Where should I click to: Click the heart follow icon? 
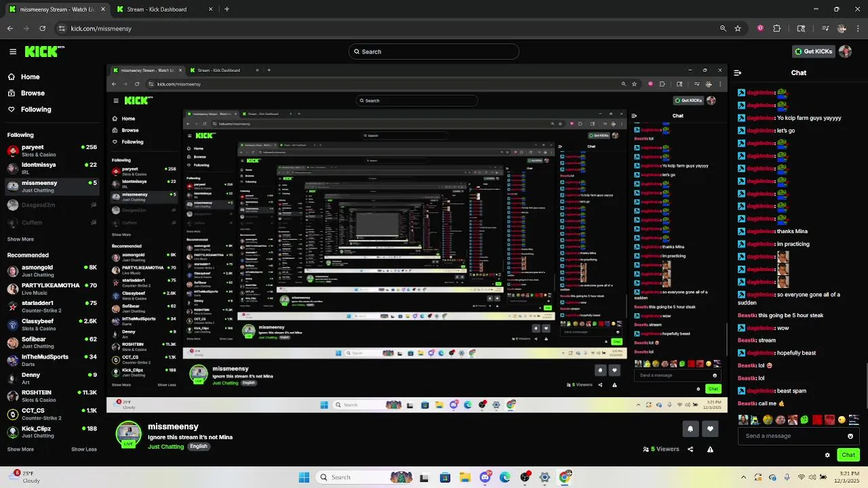tap(710, 428)
